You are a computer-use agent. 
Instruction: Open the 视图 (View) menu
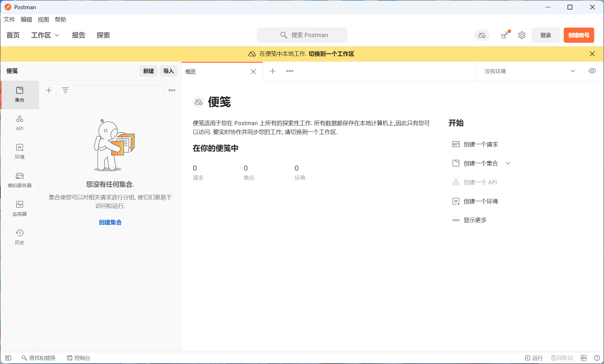coord(43,20)
